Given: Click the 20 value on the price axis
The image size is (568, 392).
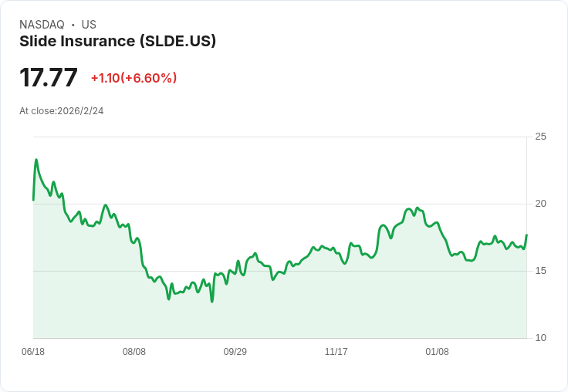Looking at the screenshot, I should coord(540,204).
